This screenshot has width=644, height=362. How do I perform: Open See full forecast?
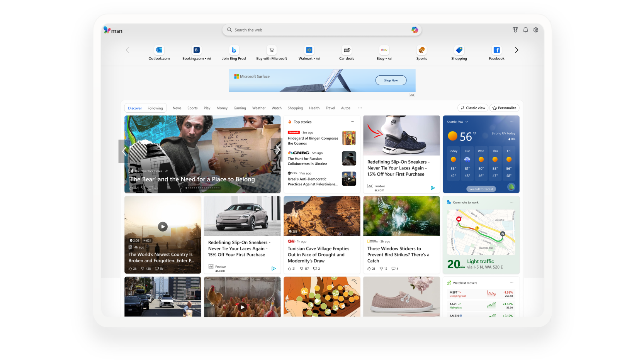tap(481, 189)
